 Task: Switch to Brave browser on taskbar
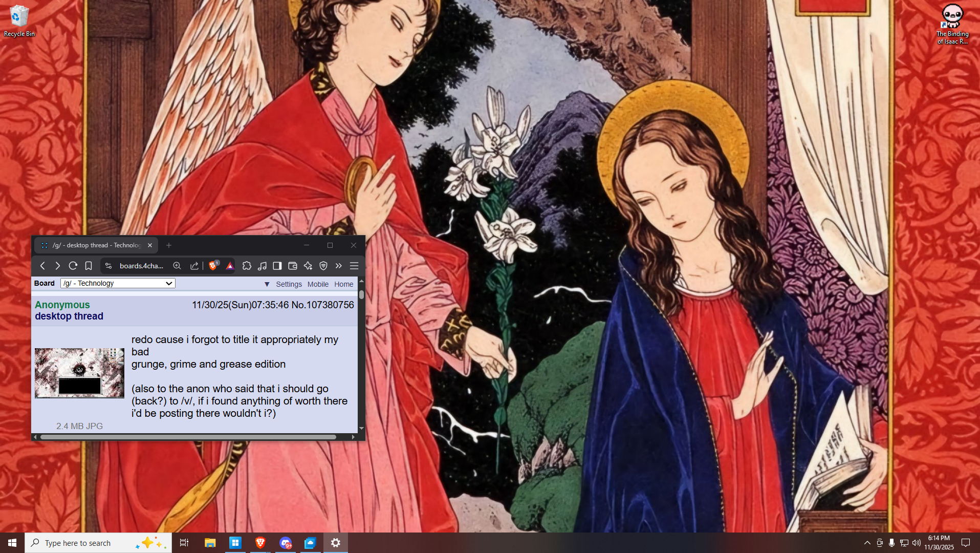(260, 543)
